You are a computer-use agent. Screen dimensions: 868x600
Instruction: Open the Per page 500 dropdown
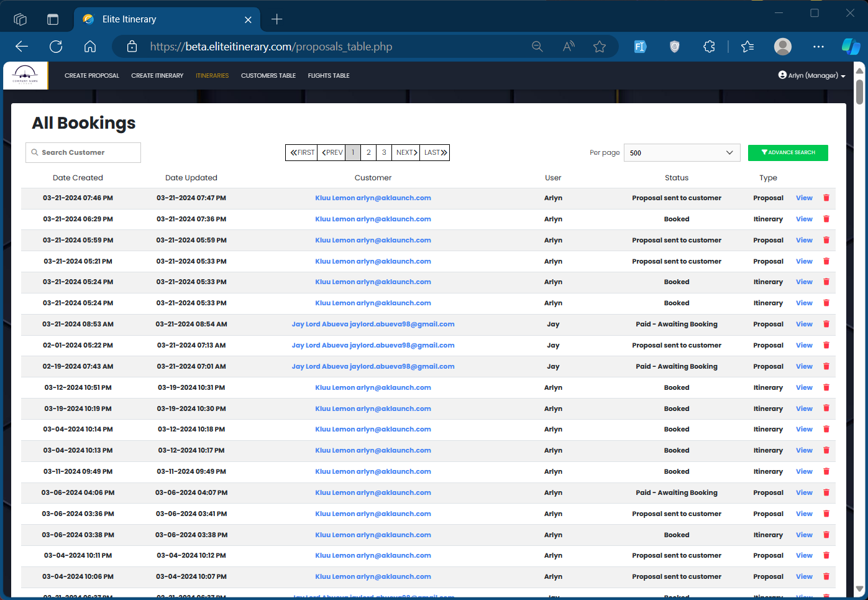[682, 153]
